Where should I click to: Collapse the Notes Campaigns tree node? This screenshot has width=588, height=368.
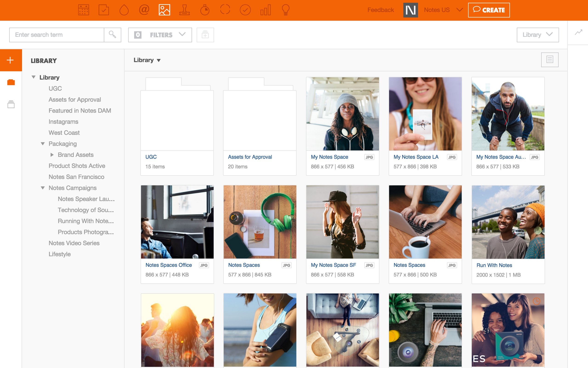[x=43, y=188]
